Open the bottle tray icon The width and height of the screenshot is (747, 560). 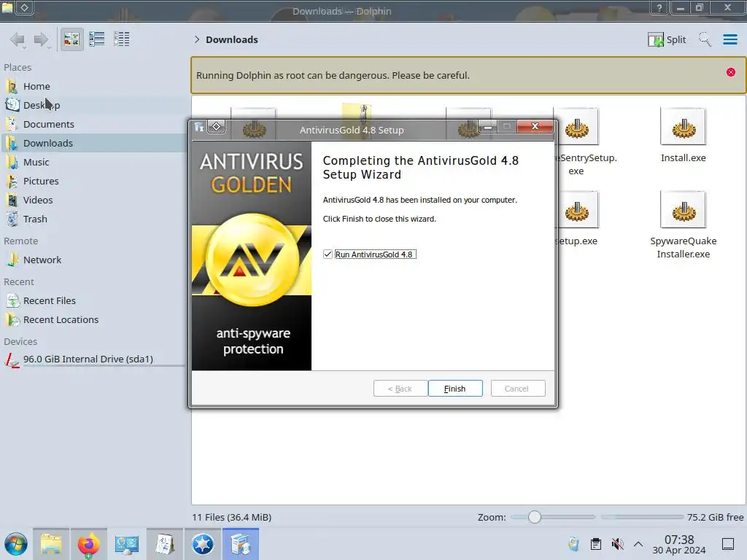tap(573, 544)
